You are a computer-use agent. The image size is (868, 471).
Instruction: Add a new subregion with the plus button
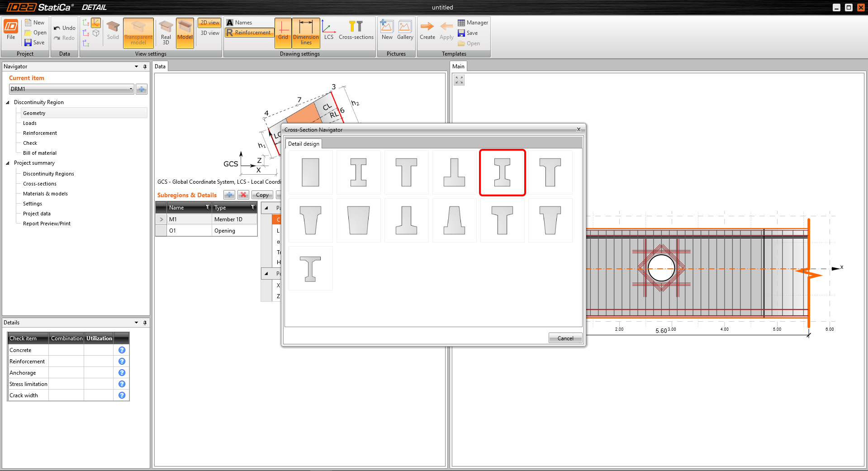(229, 195)
